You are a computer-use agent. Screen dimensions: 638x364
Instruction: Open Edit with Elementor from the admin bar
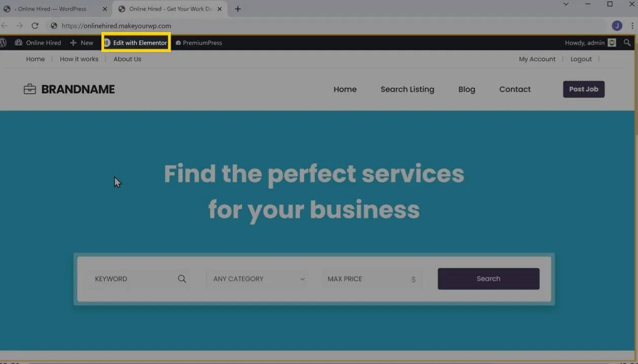point(136,43)
